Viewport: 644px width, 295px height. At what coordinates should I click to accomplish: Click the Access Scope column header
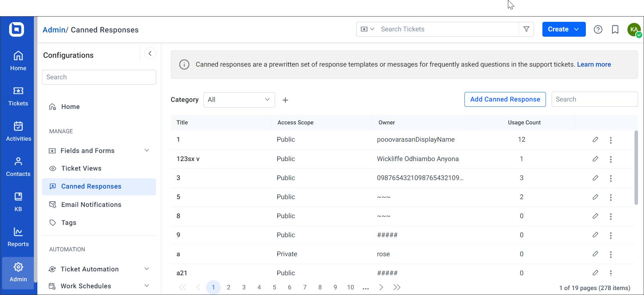point(296,123)
